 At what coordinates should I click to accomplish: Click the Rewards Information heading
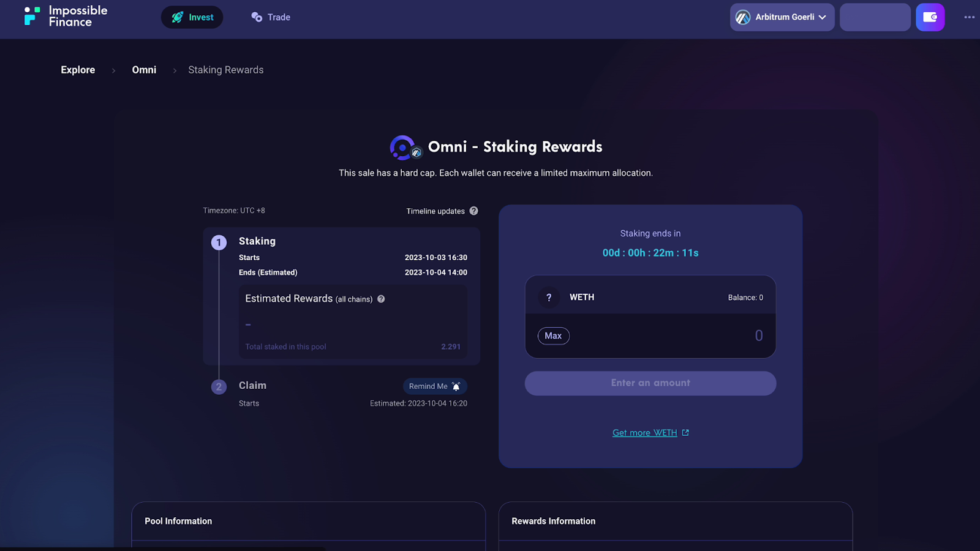pyautogui.click(x=554, y=521)
